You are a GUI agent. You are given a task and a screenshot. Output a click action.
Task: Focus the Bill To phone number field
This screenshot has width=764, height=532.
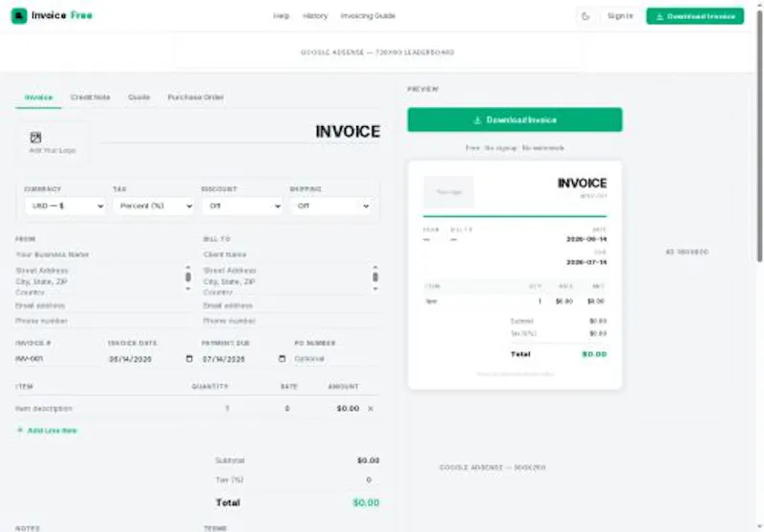click(x=291, y=321)
